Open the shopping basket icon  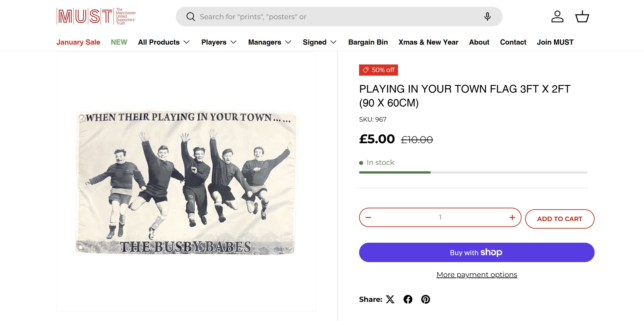582,17
